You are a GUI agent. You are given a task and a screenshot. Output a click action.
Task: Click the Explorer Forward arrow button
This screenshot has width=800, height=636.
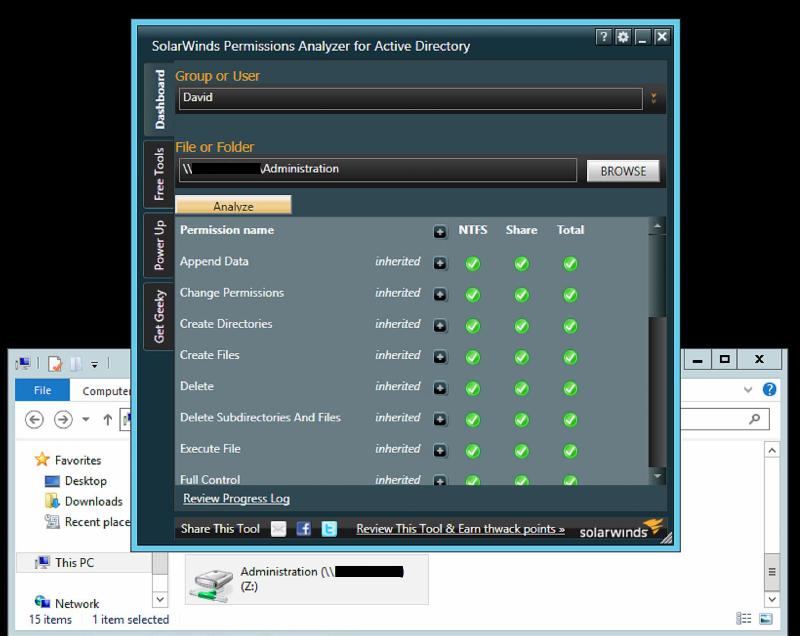pyautogui.click(x=63, y=420)
